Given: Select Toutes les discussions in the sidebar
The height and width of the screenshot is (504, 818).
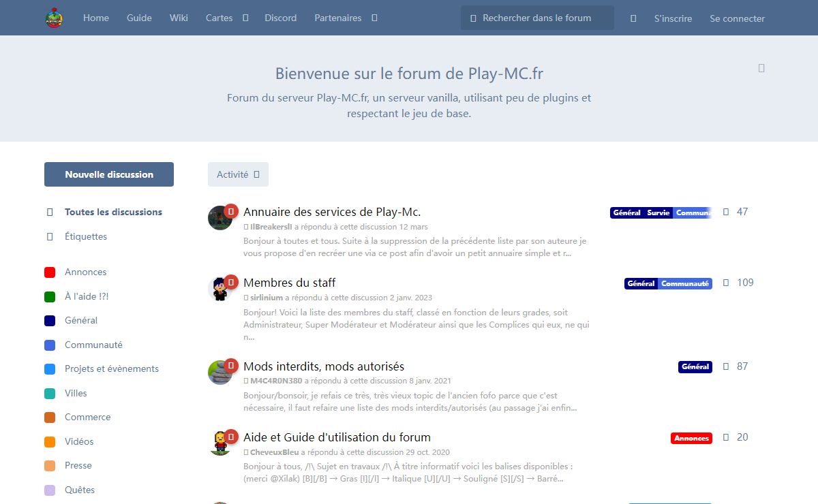Looking at the screenshot, I should [x=113, y=212].
